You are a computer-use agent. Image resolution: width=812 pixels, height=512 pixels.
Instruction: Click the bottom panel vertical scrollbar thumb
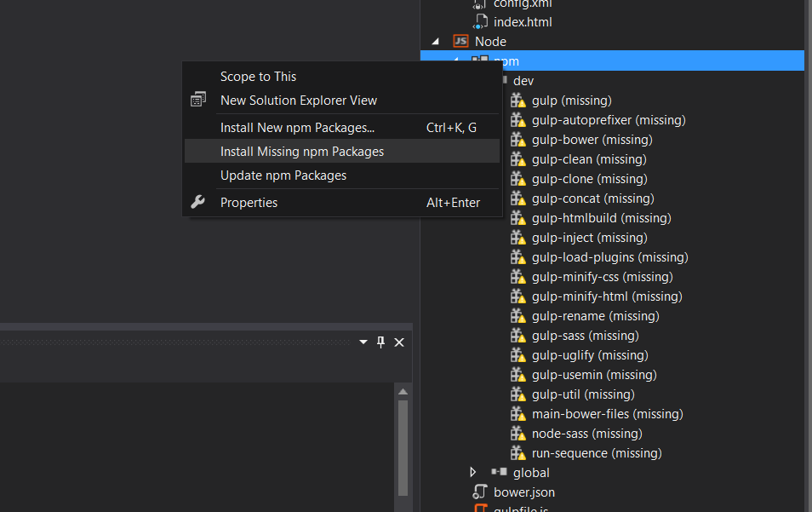tap(403, 448)
